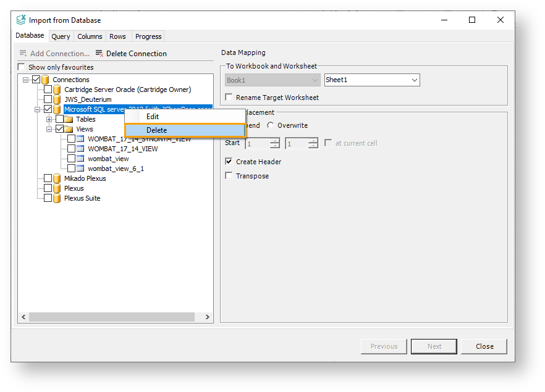Click the Connections root database icon
545x392 pixels.
tap(45, 80)
